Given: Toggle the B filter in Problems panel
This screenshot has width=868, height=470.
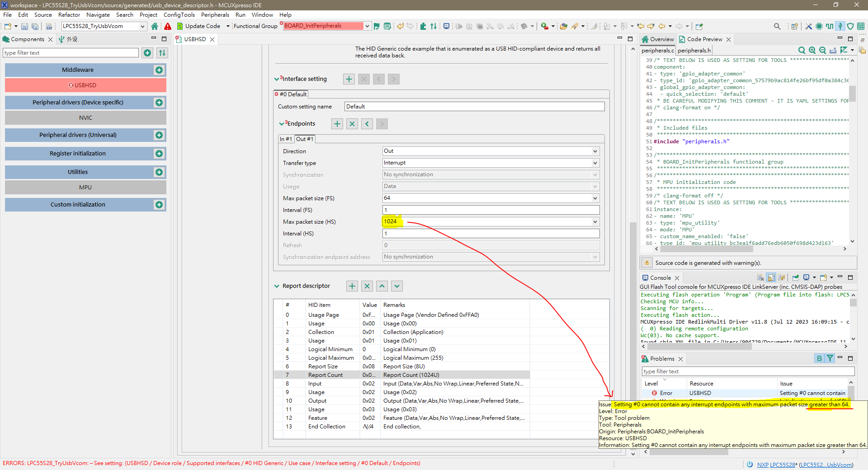Looking at the screenshot, I should click(819, 358).
